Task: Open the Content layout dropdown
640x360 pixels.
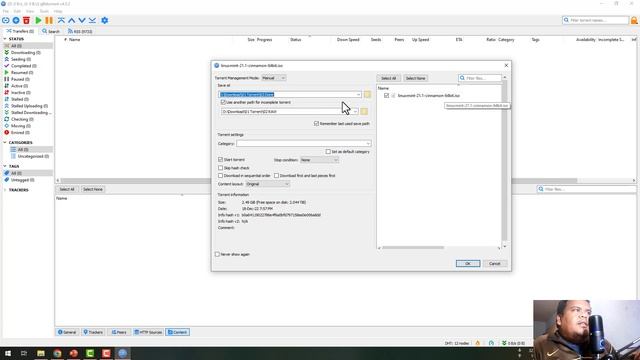Action: pyautogui.click(x=267, y=184)
